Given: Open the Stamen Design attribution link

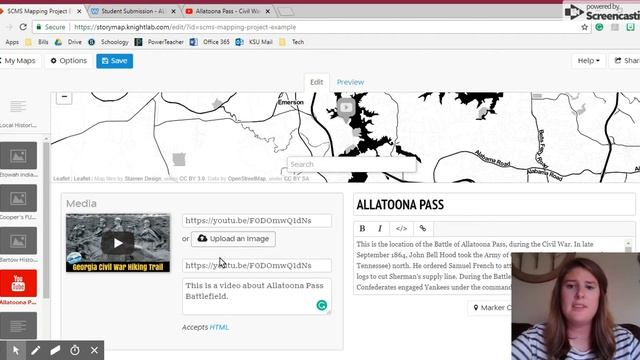Looking at the screenshot, I should [x=142, y=179].
